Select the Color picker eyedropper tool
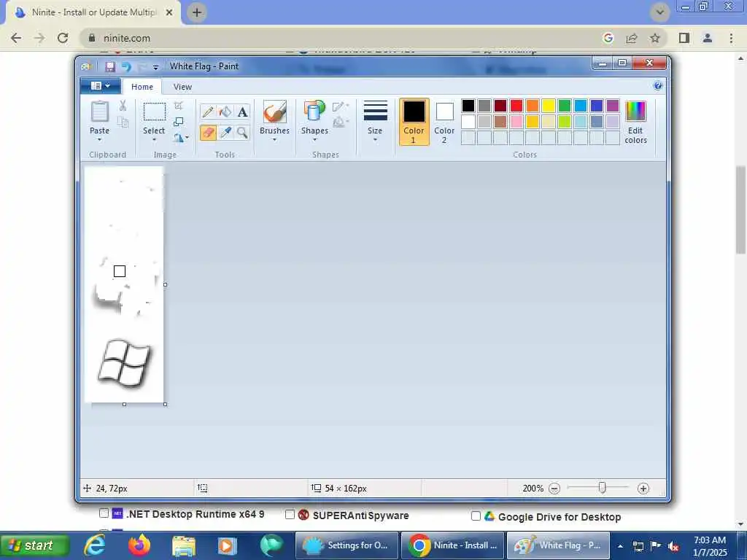The image size is (747, 560). tap(225, 133)
